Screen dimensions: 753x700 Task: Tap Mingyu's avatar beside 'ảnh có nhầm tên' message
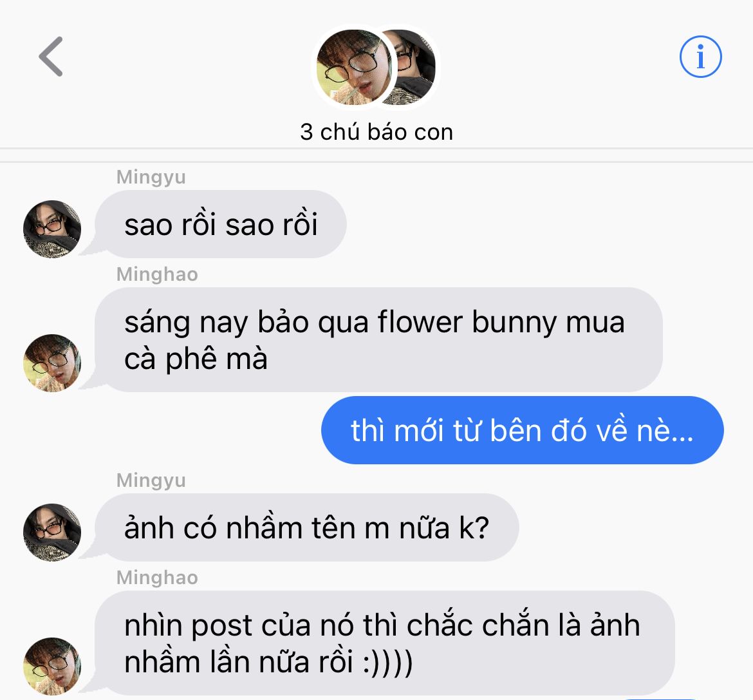[52, 533]
